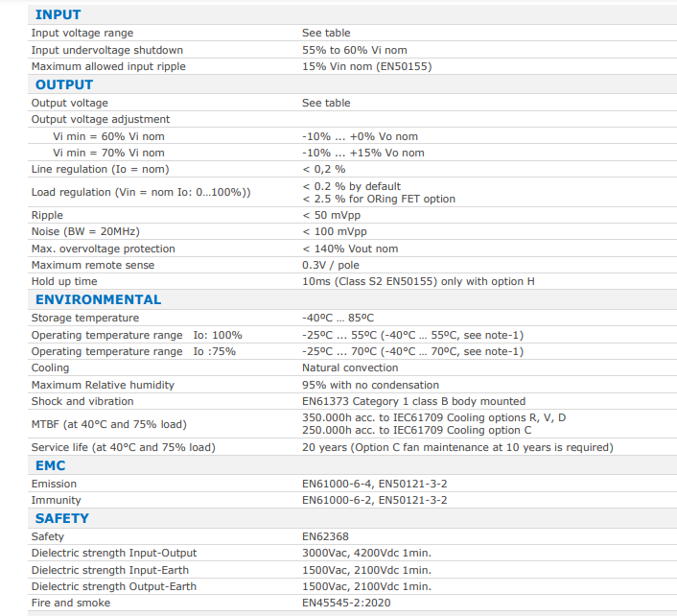This screenshot has height=616, width=677.
Task: Select the Input undervoltage shutdown row
Action: coord(352,50)
